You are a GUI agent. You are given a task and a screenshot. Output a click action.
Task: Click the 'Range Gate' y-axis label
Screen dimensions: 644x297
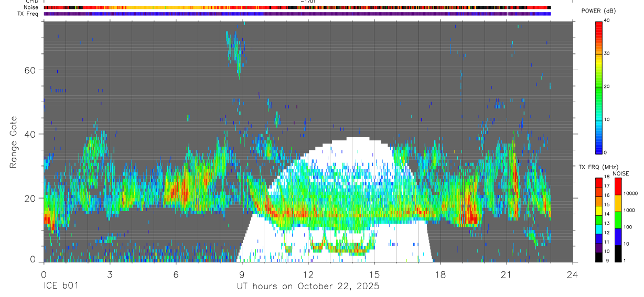click(14, 142)
